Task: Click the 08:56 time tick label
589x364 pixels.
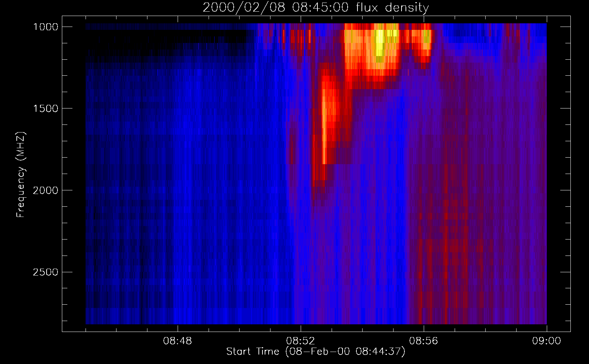Action: coord(423,341)
